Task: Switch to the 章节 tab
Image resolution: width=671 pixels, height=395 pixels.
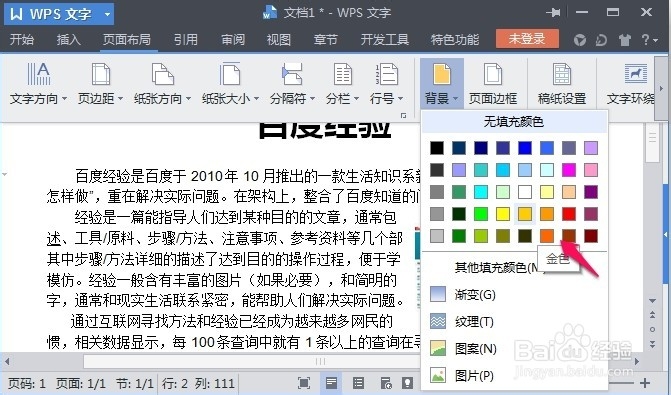Action: click(325, 40)
